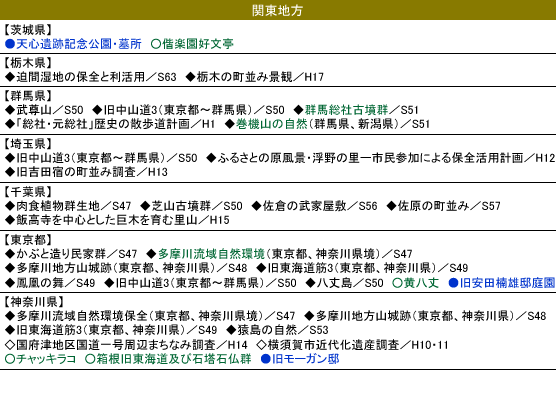The width and height of the screenshot is (556, 395).
Task: Open the 多摩川流域自然環境 link under 東京都
Action: pos(211,254)
